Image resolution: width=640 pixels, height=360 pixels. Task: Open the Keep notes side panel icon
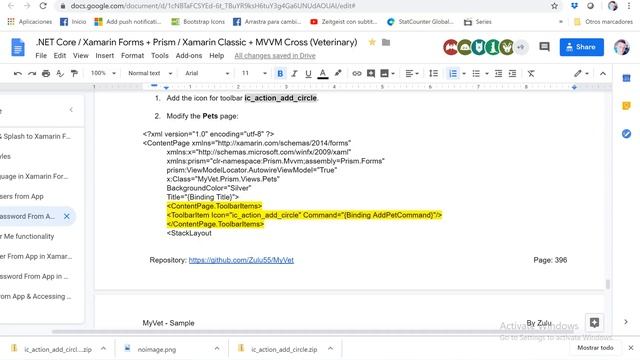click(626, 106)
